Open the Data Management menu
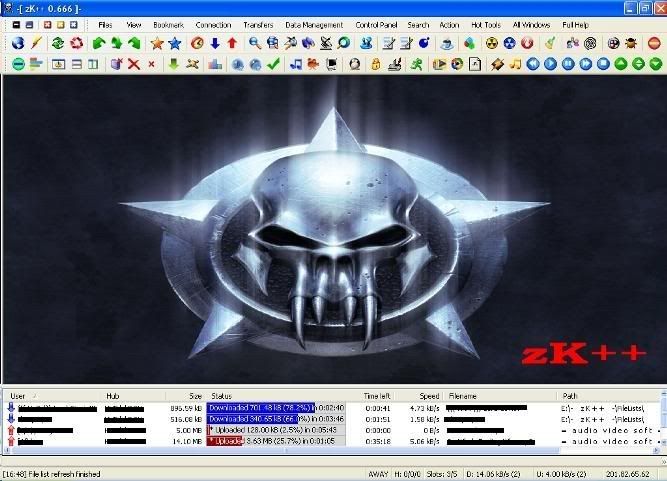This screenshot has height=481, width=667. coord(314,25)
